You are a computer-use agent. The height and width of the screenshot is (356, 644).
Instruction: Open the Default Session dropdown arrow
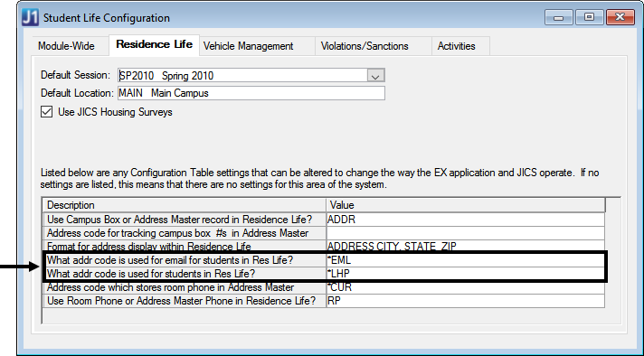(x=375, y=76)
